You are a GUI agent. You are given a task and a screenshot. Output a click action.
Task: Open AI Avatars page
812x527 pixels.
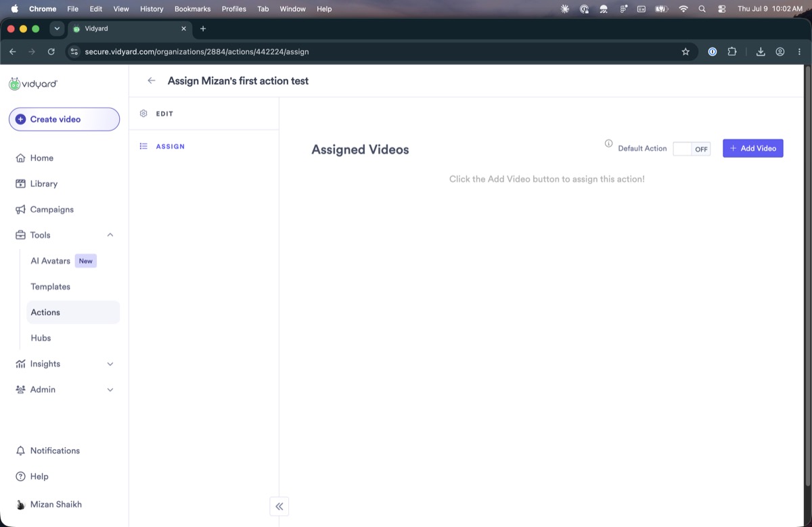(x=73, y=260)
